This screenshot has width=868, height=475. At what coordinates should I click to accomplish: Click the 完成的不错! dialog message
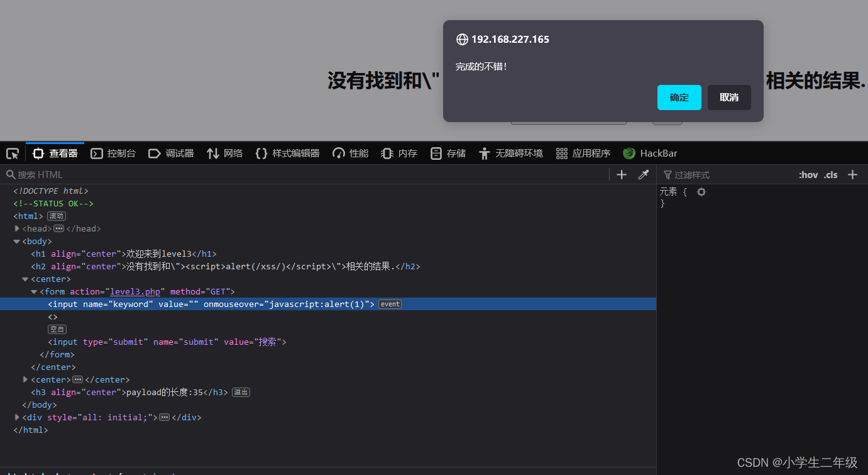481,66
